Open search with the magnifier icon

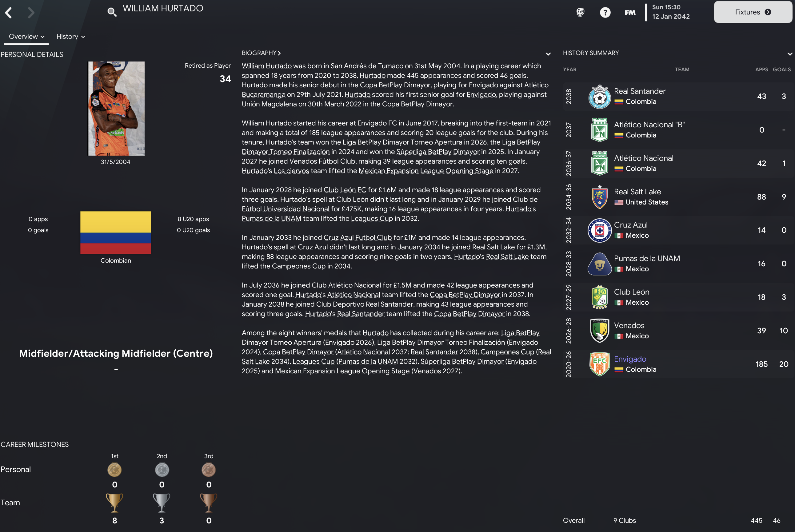tap(112, 12)
